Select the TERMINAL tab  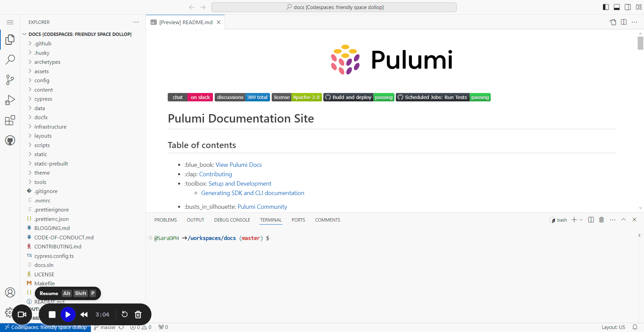[271, 220]
